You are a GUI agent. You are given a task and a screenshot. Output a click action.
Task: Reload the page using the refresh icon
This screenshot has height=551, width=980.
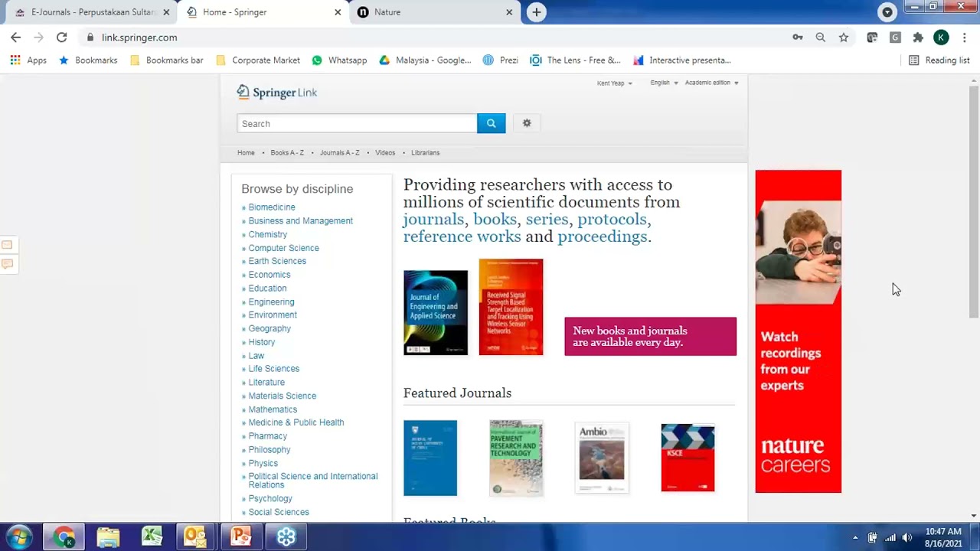coord(62,37)
